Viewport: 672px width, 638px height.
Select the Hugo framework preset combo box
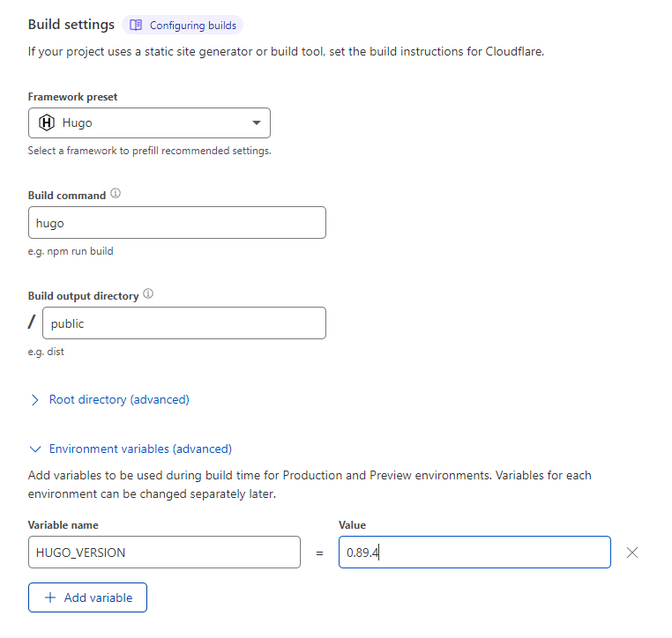(x=149, y=122)
